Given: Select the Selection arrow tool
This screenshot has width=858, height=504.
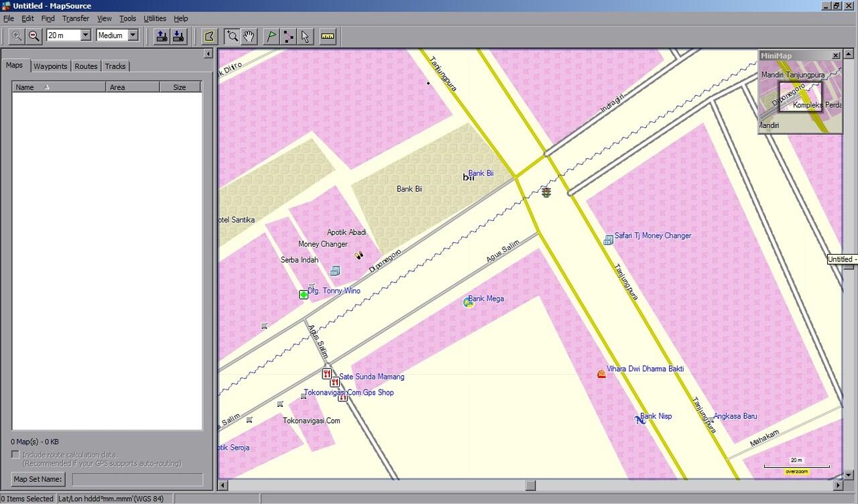Looking at the screenshot, I should coord(305,36).
